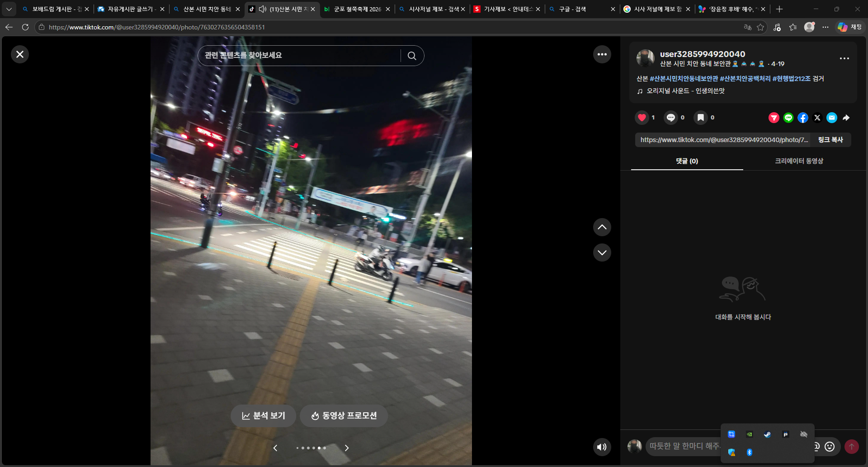
Task: Go to the next post with the down arrow
Action: tap(602, 253)
